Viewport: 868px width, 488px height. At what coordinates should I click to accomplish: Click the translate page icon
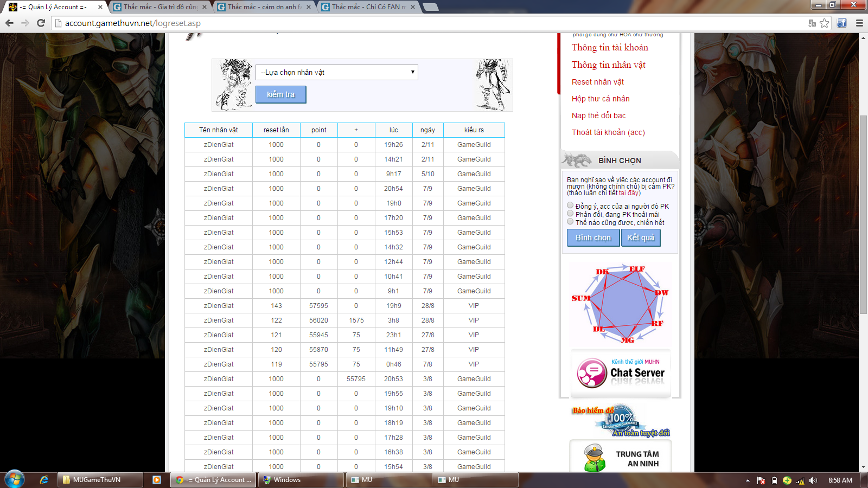(x=812, y=23)
